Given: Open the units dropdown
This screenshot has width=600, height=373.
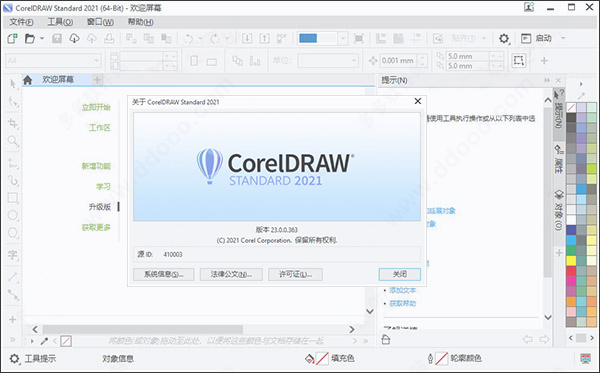Looking at the screenshot, I should [354, 60].
